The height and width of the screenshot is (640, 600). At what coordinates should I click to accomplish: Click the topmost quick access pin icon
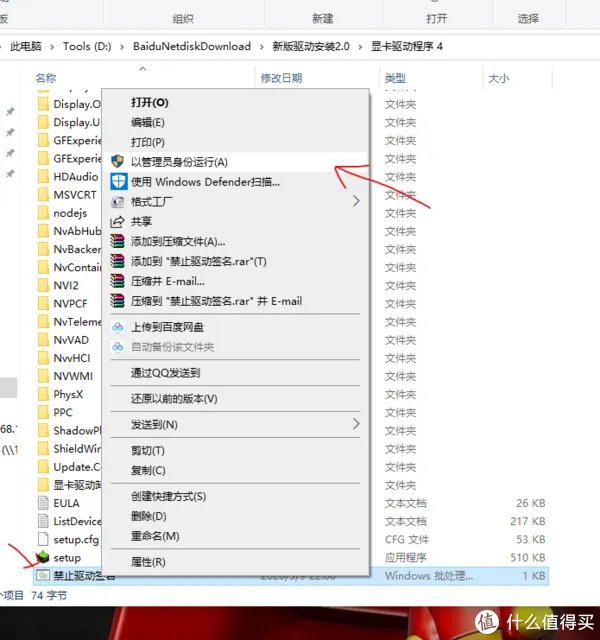pyautogui.click(x=10, y=111)
